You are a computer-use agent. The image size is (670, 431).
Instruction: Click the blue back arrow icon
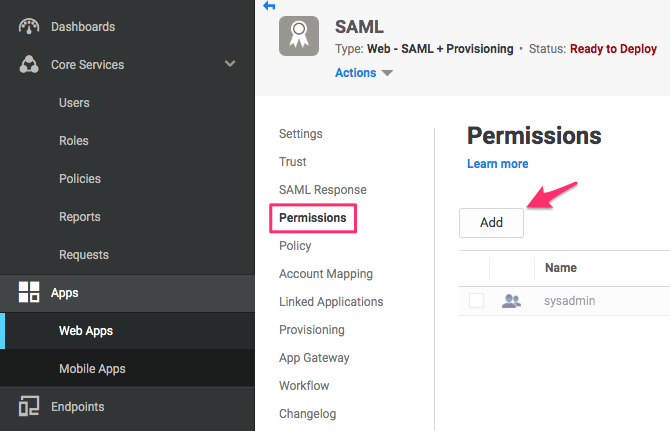coord(268,6)
